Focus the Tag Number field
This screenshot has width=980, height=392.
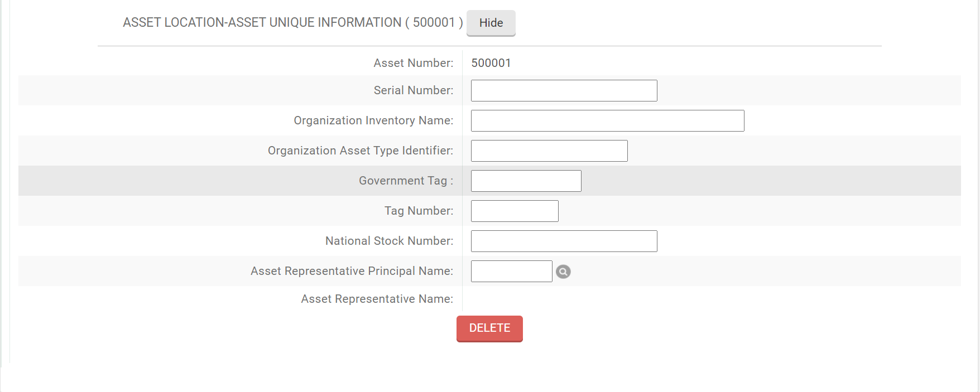tap(514, 211)
